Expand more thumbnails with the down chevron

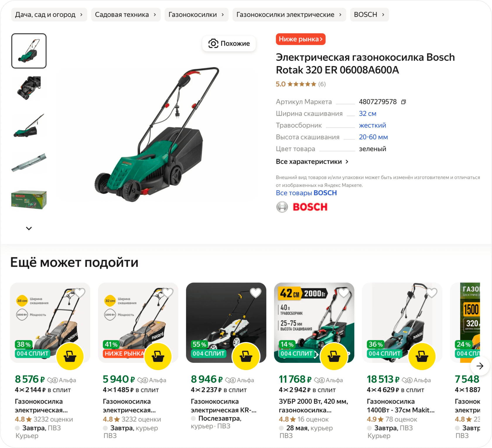coord(29,228)
